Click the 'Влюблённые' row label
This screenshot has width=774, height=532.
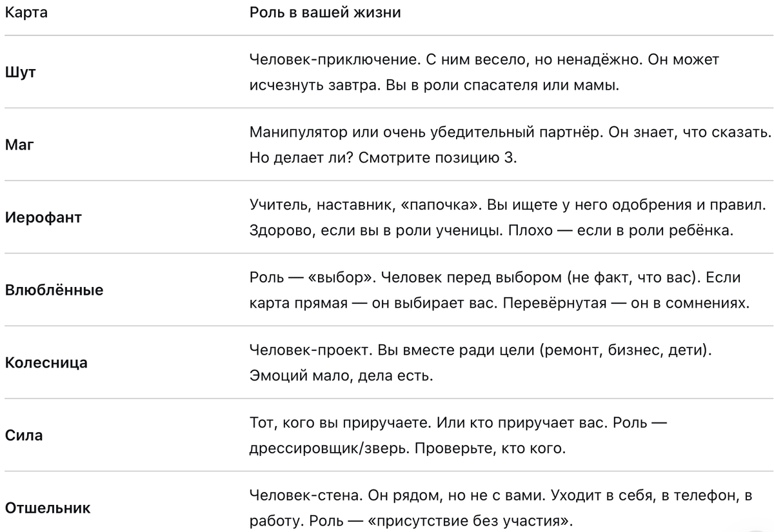54,290
